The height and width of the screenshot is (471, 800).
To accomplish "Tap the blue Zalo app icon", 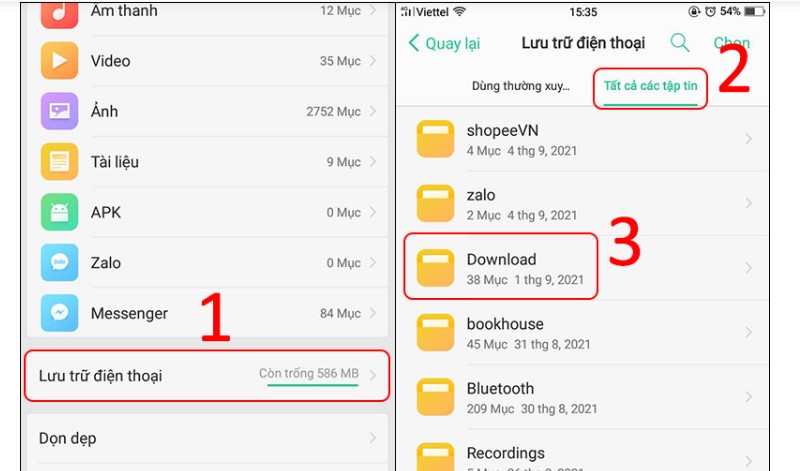I will click(x=60, y=263).
